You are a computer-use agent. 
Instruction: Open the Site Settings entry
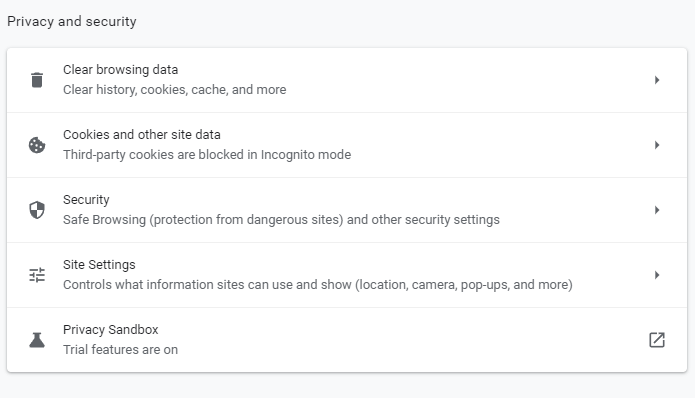[x=347, y=275]
